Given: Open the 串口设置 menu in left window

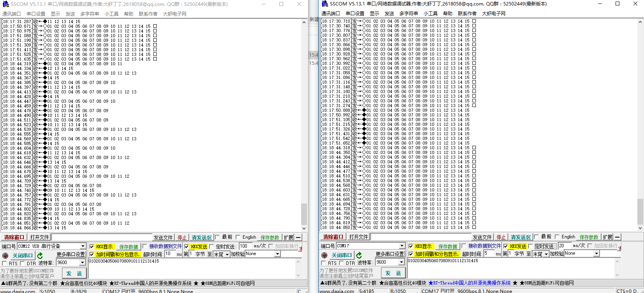Looking at the screenshot, I should [36, 14].
